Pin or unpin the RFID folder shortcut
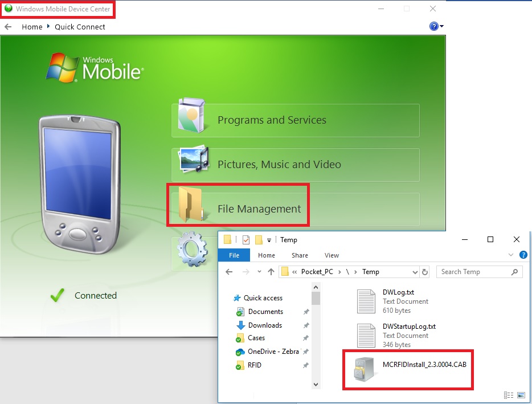The height and width of the screenshot is (404, 532). point(306,365)
